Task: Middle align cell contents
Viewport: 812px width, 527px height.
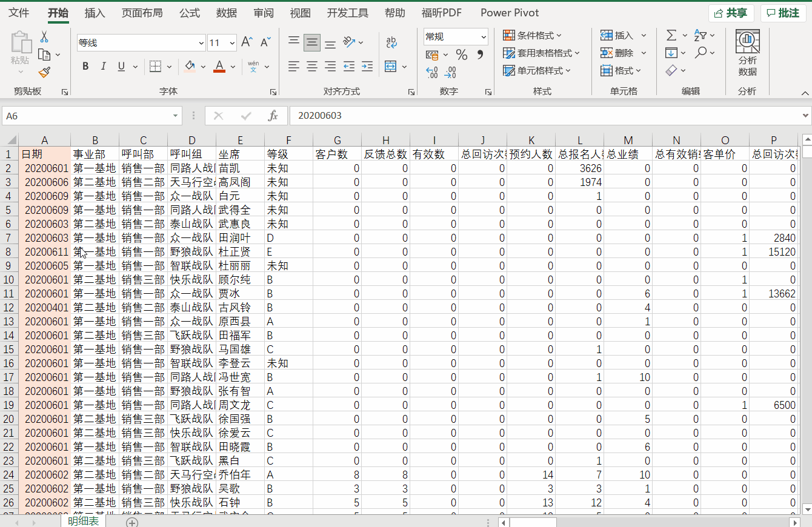Action: (x=312, y=42)
